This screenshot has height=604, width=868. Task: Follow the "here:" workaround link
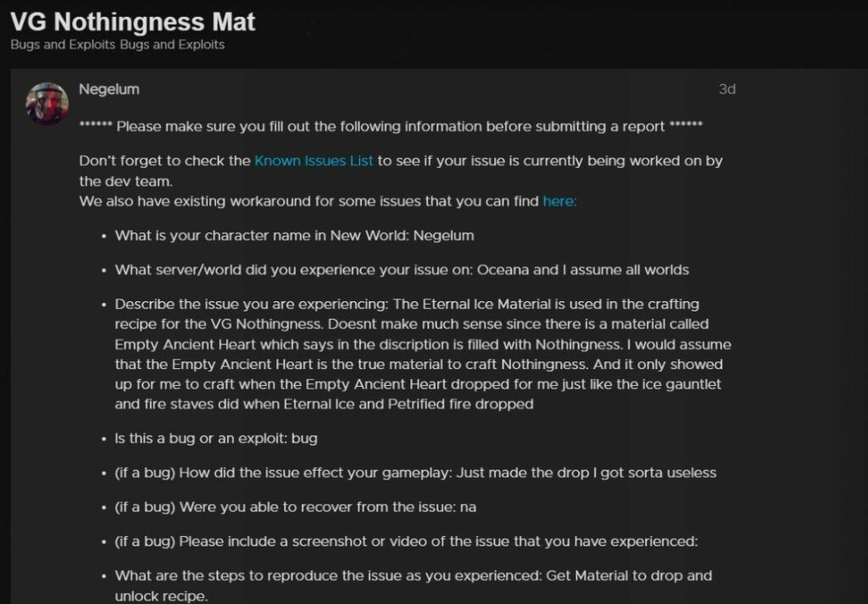point(559,201)
